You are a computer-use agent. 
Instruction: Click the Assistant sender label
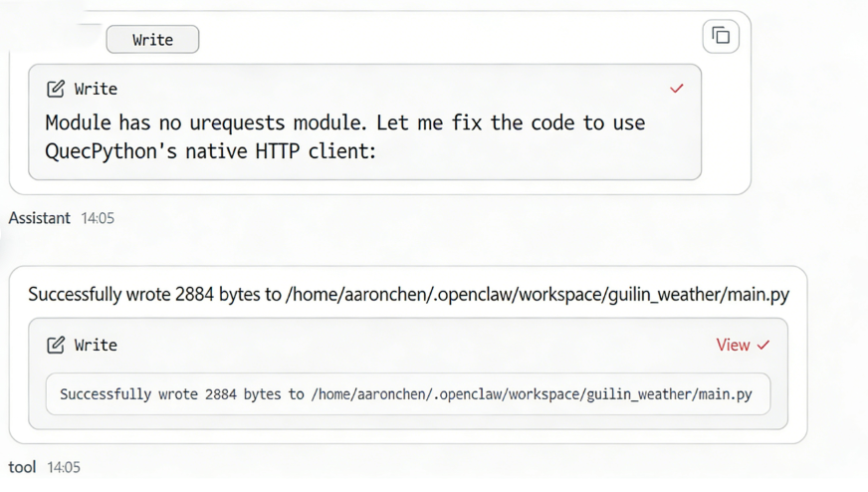(40, 218)
